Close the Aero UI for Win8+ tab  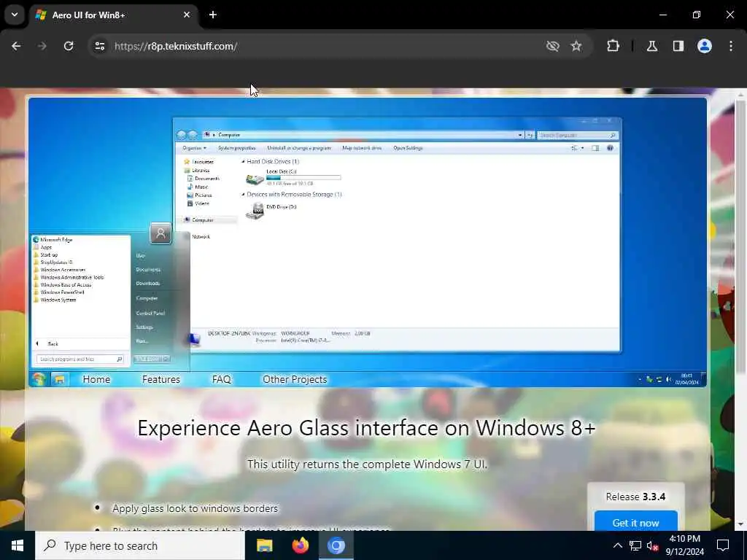click(x=187, y=15)
